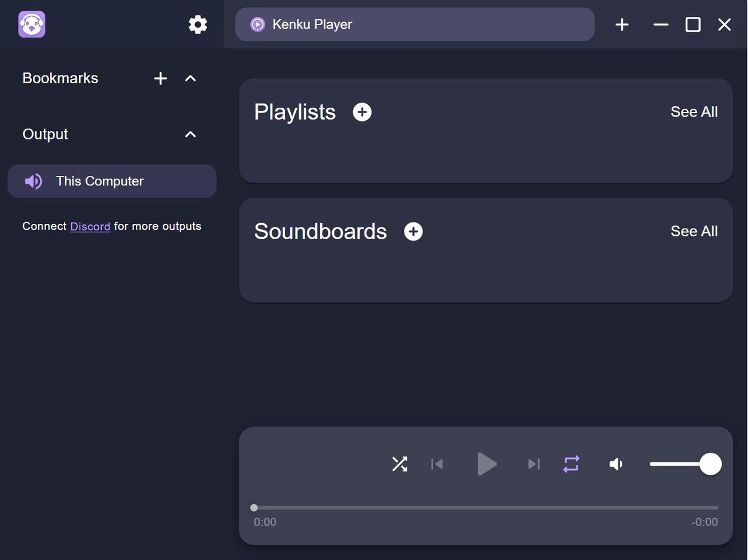
Task: Open the Kenku FM app logo icon
Action: (31, 24)
